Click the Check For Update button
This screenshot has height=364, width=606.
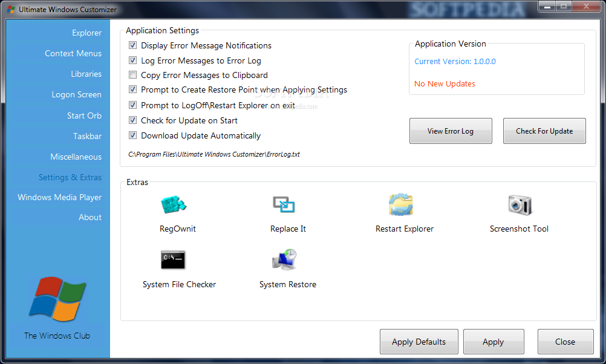point(544,131)
